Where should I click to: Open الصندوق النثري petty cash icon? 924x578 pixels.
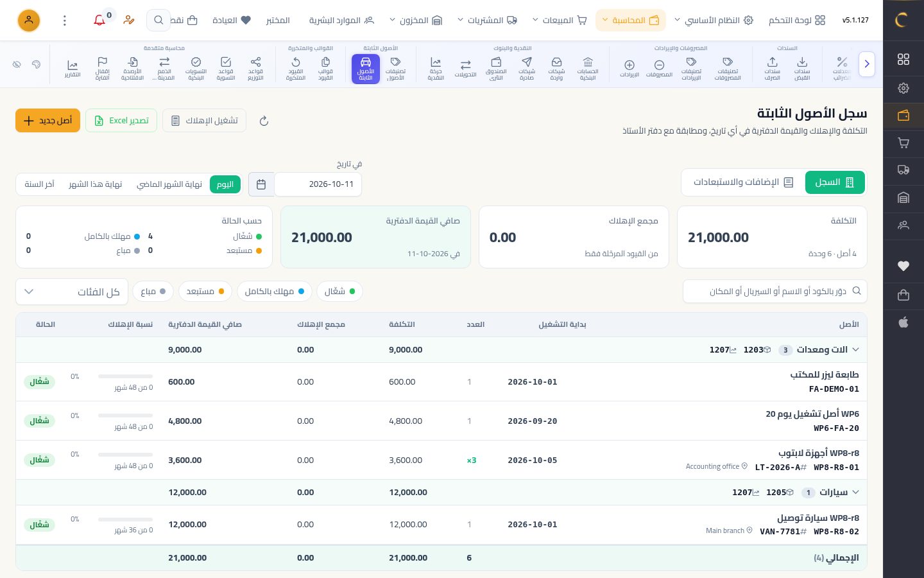click(496, 69)
